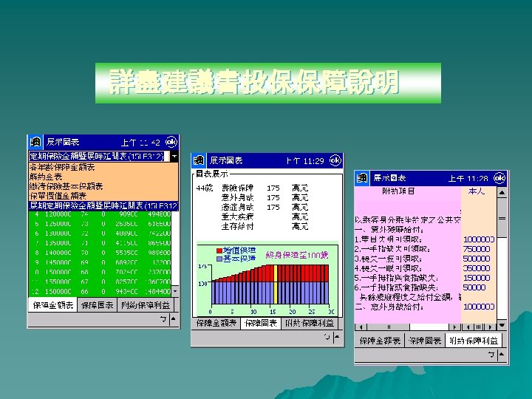Viewport: 532px width, 399px height.
Task: Click table cell 1400000 in left window
Action: click(x=58, y=253)
